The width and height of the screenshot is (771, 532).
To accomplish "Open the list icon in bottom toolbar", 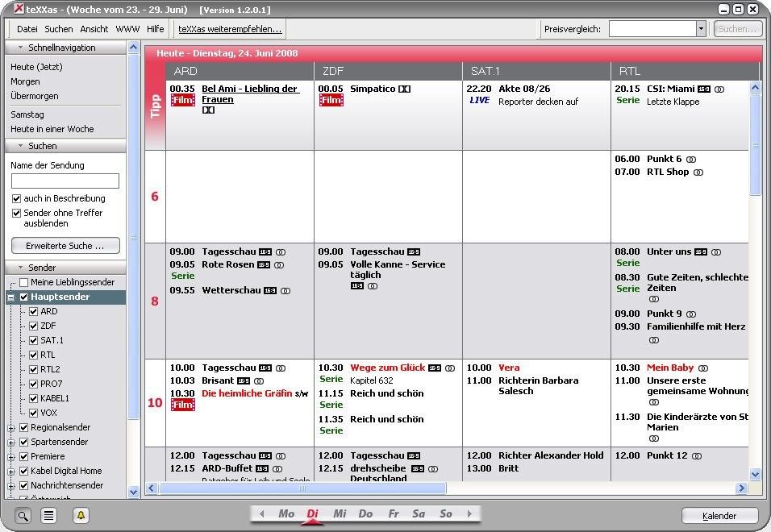I will [48, 514].
